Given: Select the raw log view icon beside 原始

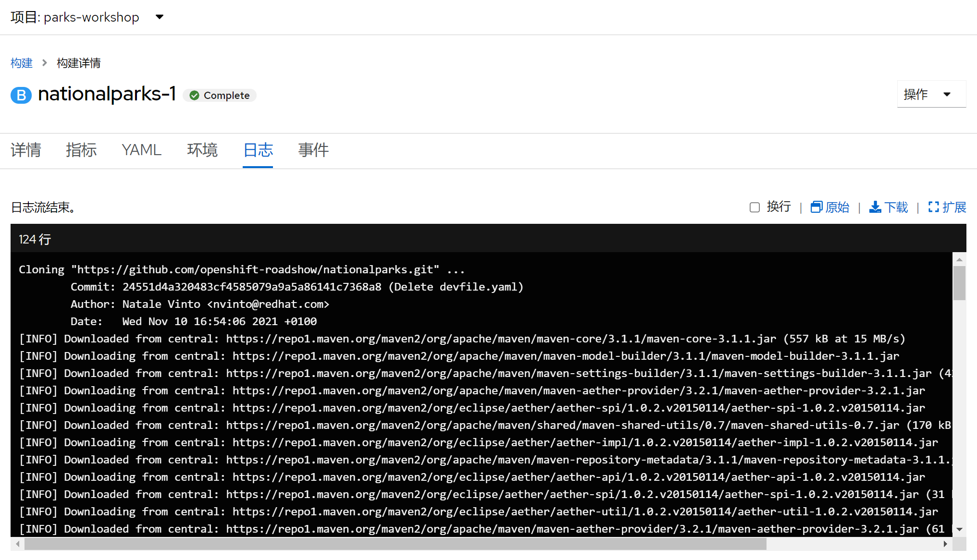Looking at the screenshot, I should (816, 207).
